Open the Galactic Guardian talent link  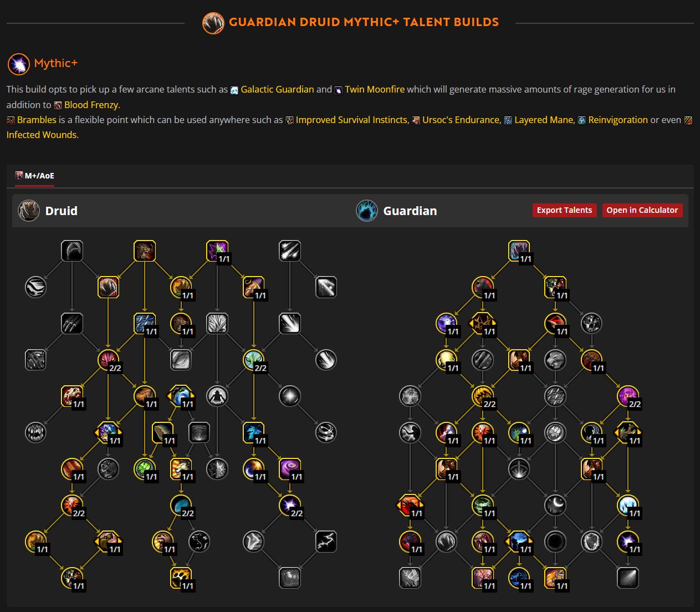tap(277, 89)
